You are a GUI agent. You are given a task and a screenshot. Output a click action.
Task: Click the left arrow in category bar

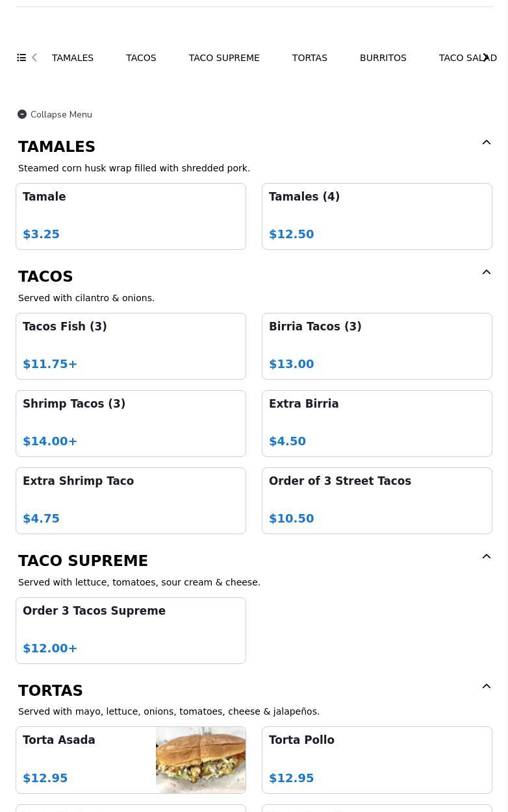coord(34,58)
